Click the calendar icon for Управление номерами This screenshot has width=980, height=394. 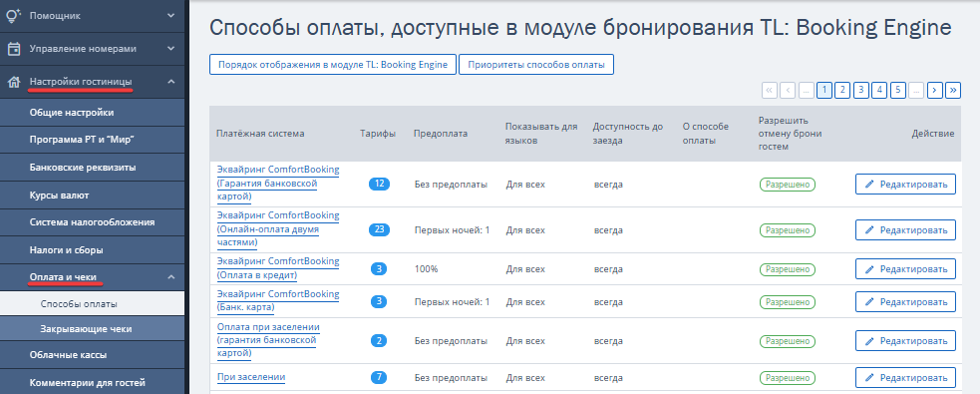pos(14,49)
